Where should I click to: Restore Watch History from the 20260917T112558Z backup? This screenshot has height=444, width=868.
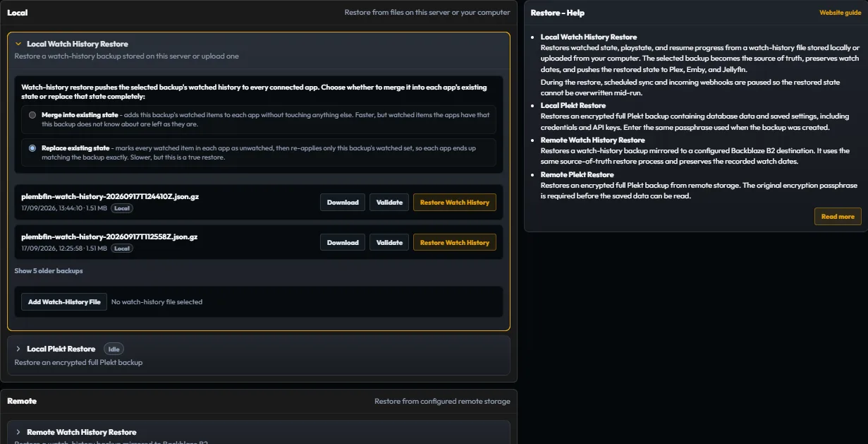[455, 243]
